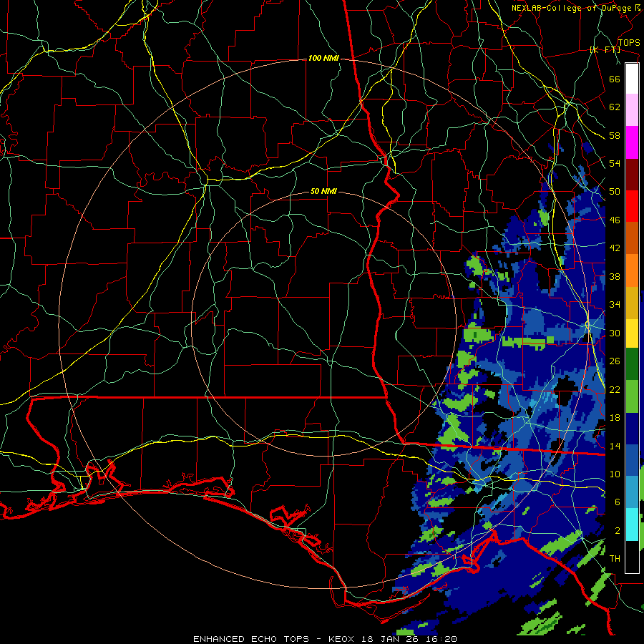Click the light pink legend swatch
The image size is (644, 644).
tap(632, 109)
